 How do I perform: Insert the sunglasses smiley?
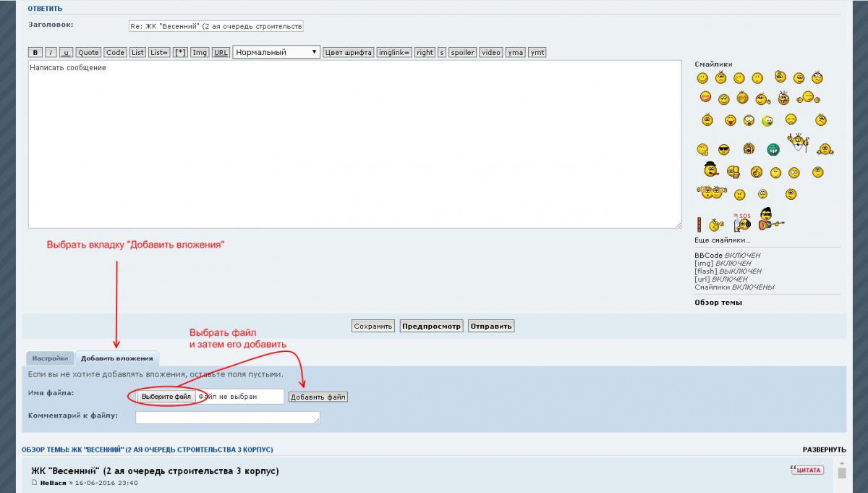724,150
